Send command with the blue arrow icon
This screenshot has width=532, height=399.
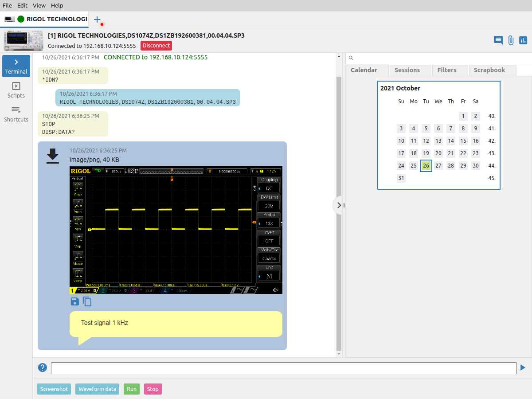[523, 368]
